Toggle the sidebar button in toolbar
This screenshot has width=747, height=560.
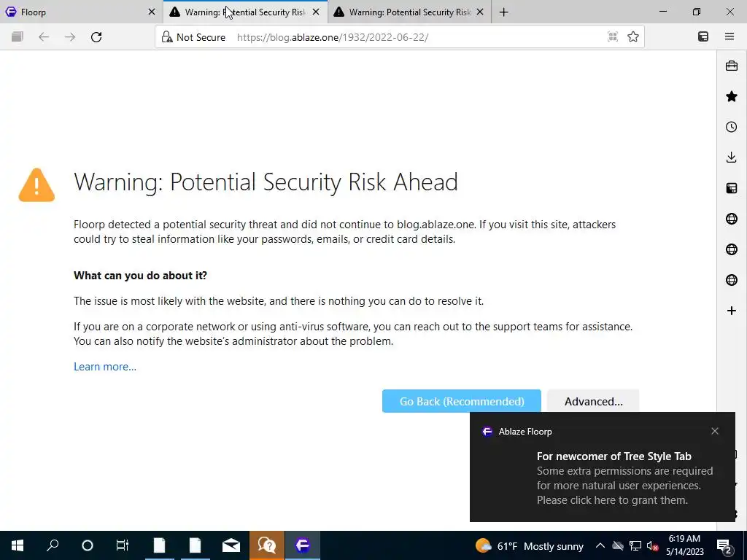coord(703,36)
